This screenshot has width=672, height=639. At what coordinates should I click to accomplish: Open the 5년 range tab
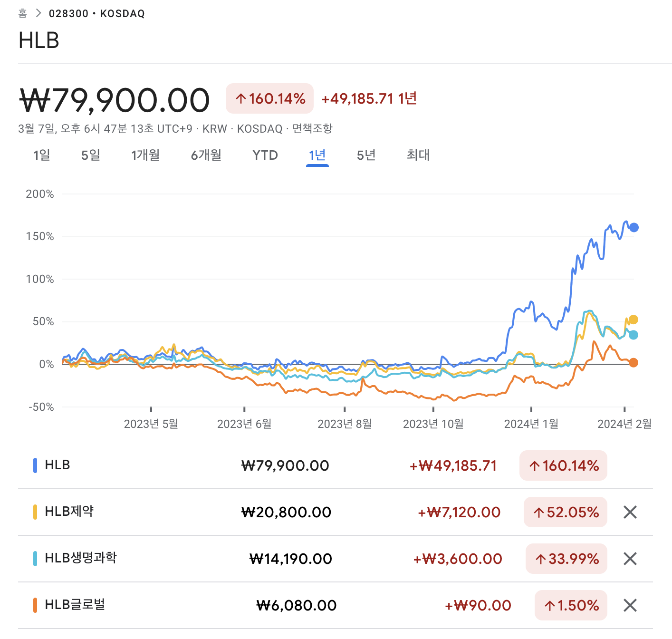tap(366, 155)
